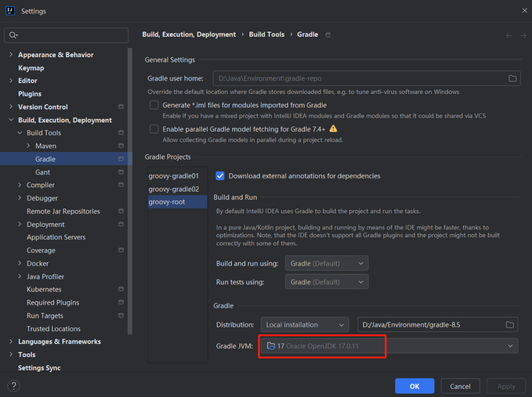Expand the Java Profiler node
Image resolution: width=532 pixels, height=397 pixels.
(20, 276)
